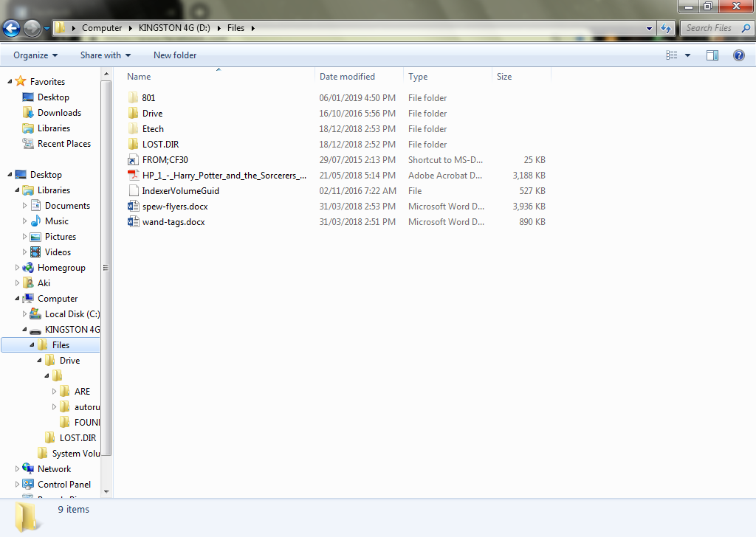Open the Help question mark icon
756x537 pixels.
(x=738, y=55)
